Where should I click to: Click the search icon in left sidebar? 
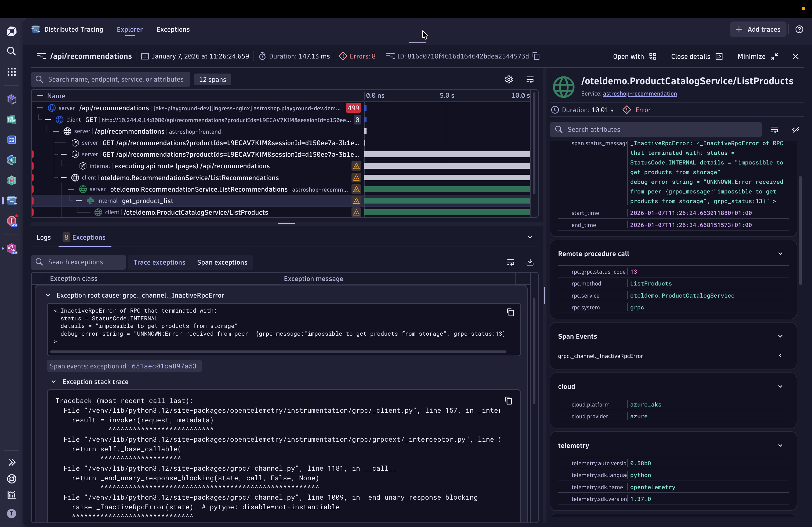click(12, 51)
